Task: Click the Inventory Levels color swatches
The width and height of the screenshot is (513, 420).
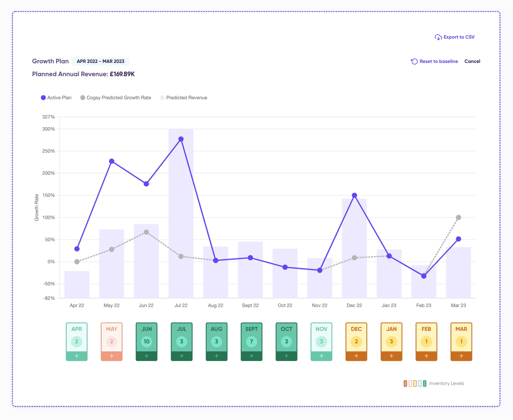Action: (x=415, y=384)
